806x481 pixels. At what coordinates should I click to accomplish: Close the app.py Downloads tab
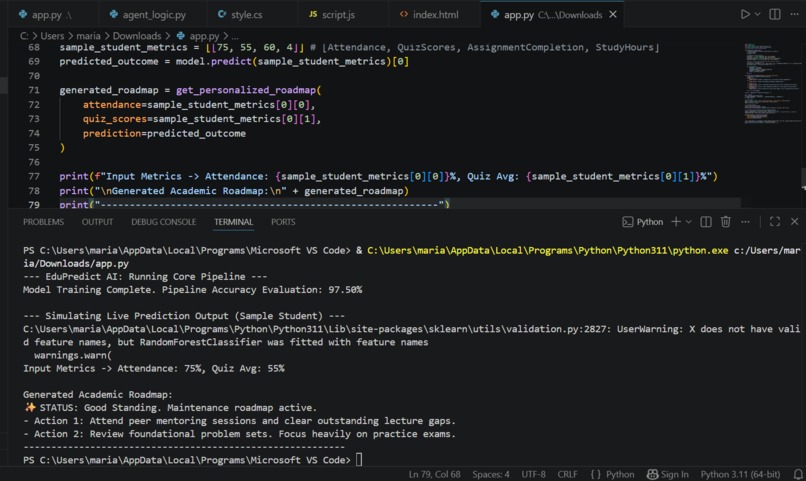[613, 14]
